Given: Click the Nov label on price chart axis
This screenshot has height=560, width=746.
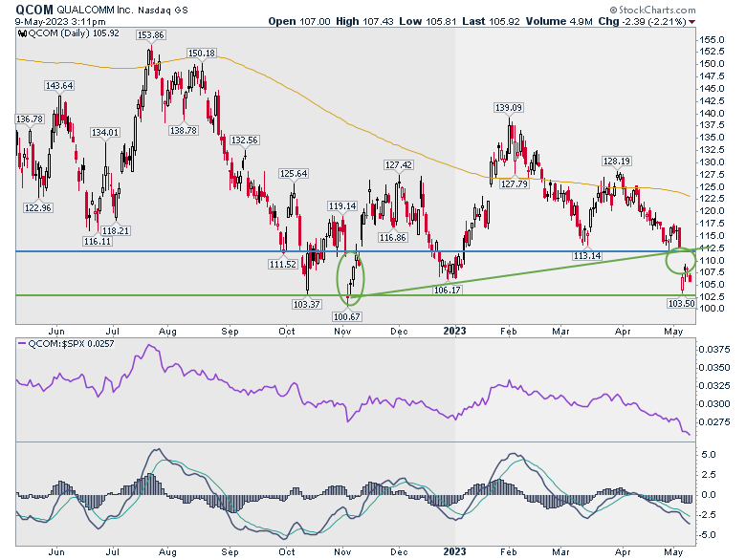Looking at the screenshot, I should pyautogui.click(x=342, y=332).
